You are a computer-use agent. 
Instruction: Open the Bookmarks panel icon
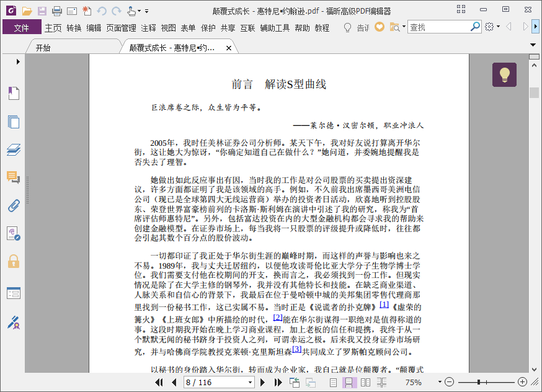click(x=14, y=93)
